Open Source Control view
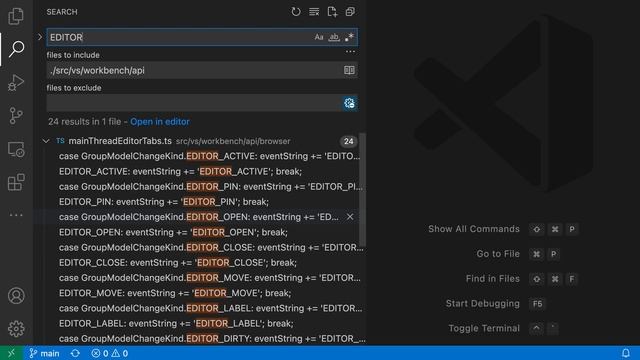The image size is (640, 360). tap(16, 116)
